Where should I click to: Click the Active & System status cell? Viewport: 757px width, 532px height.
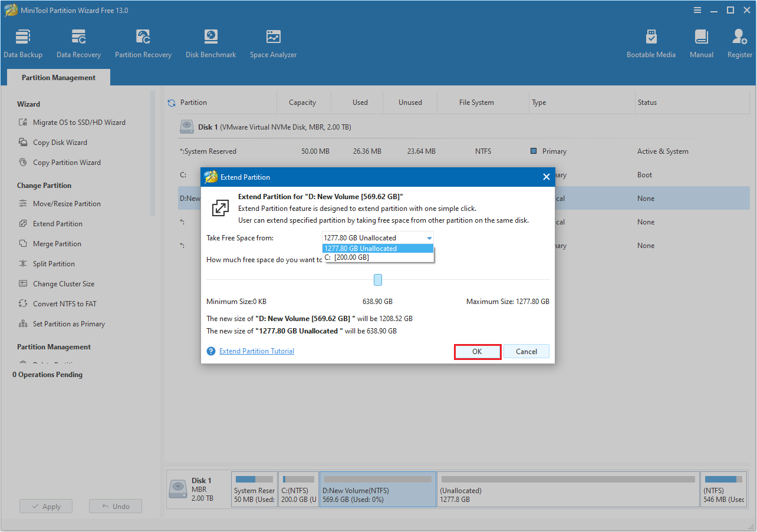[x=663, y=151]
